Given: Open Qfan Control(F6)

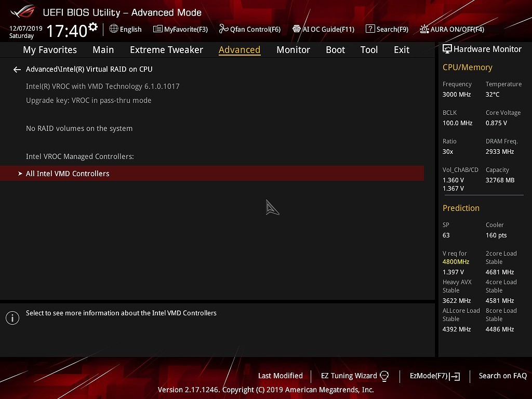Looking at the screenshot, I should click(x=255, y=29).
